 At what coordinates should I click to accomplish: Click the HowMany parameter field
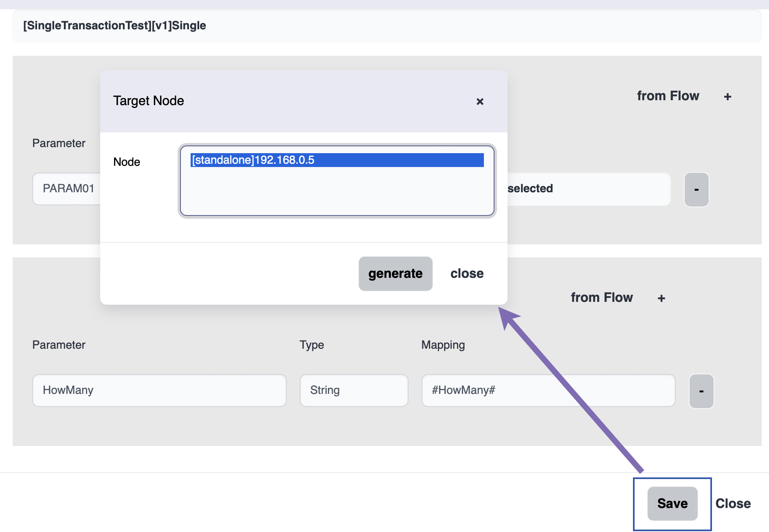tap(159, 390)
